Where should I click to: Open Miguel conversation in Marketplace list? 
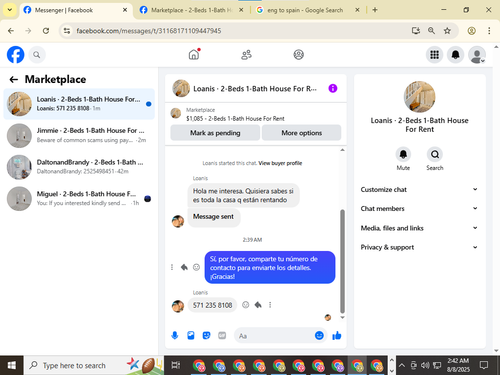click(79, 198)
